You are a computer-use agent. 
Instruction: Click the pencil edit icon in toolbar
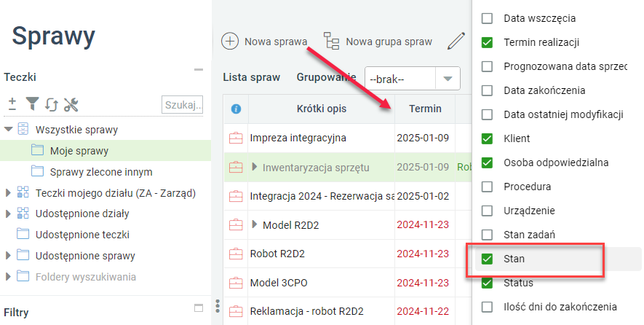pyautogui.click(x=456, y=41)
